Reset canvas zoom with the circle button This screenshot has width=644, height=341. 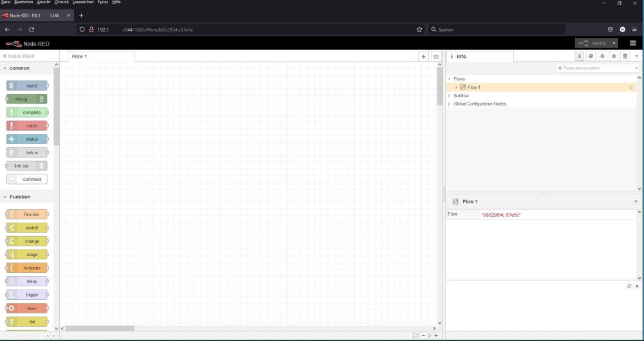430,335
